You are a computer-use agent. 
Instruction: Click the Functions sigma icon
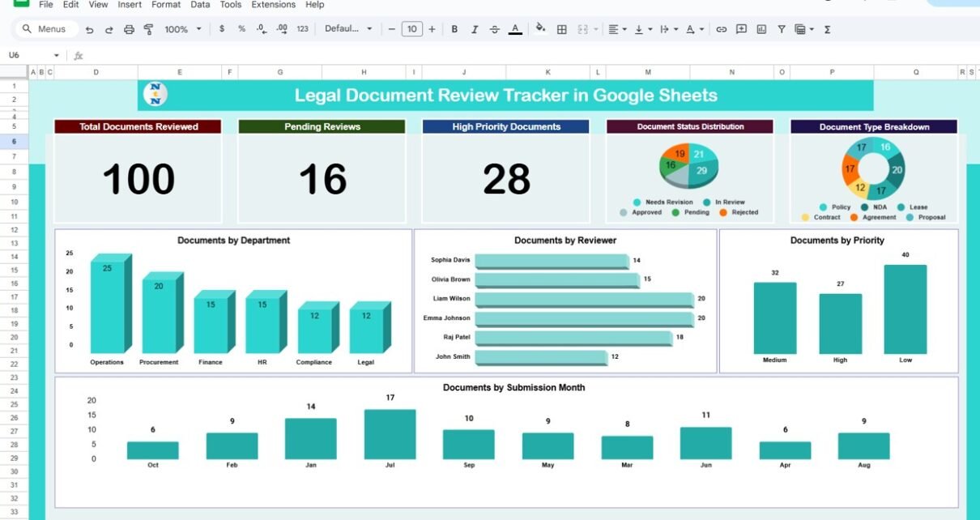click(827, 29)
